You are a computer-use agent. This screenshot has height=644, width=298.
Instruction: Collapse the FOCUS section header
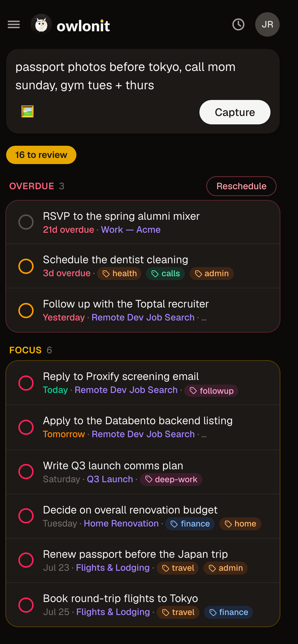click(31, 350)
